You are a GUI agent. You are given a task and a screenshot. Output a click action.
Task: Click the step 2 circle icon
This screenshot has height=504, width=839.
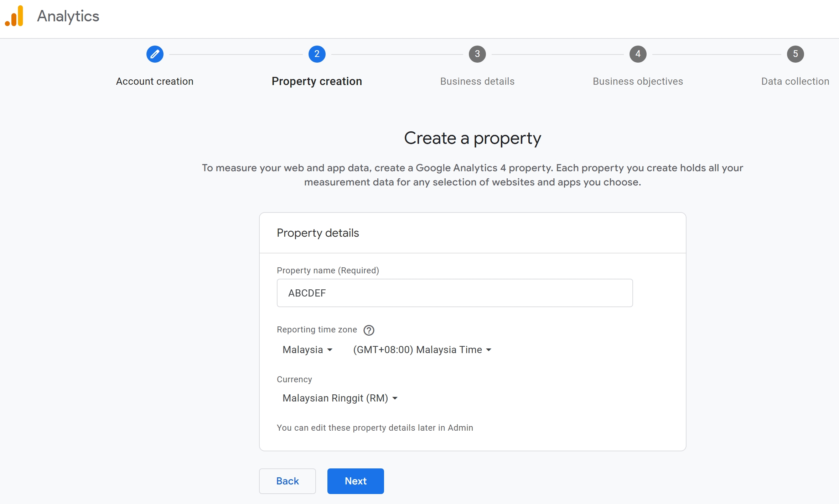click(x=317, y=54)
